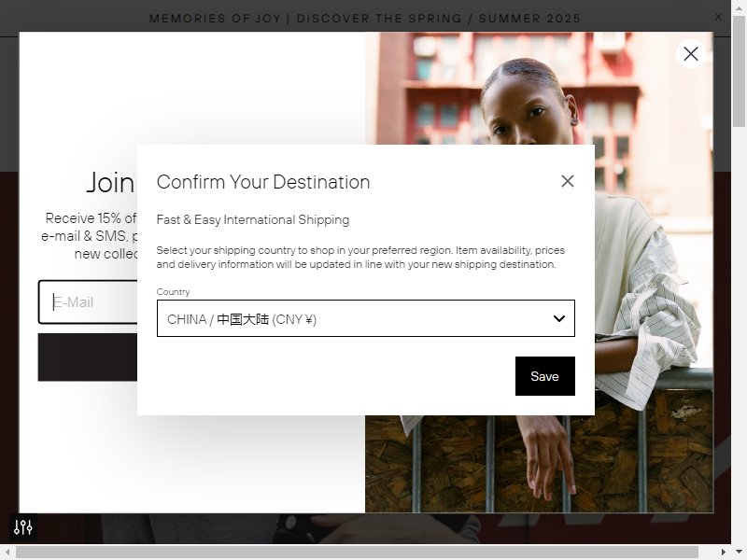This screenshot has height=560, width=747.
Task: Click the scroll left arrow
Action: (x=7, y=552)
